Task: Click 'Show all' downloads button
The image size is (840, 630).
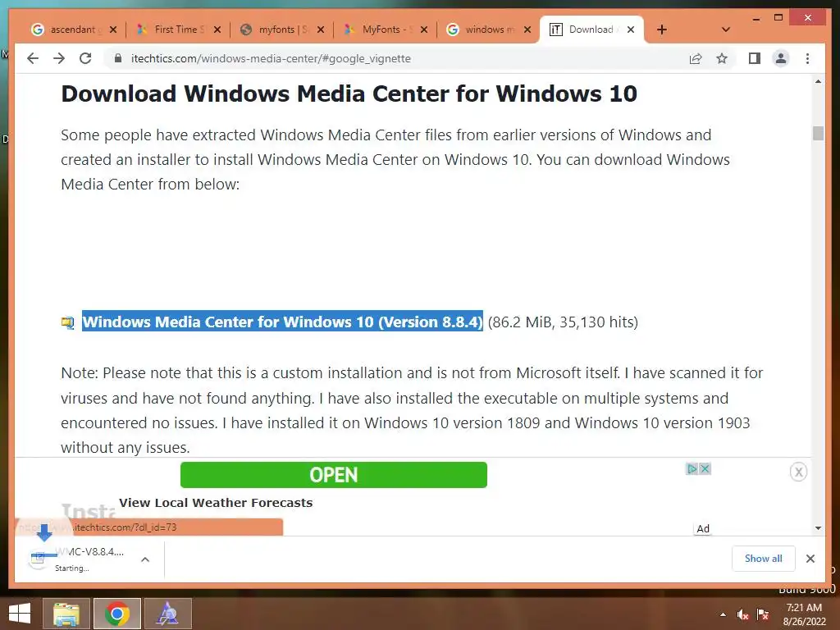Action: tap(764, 558)
